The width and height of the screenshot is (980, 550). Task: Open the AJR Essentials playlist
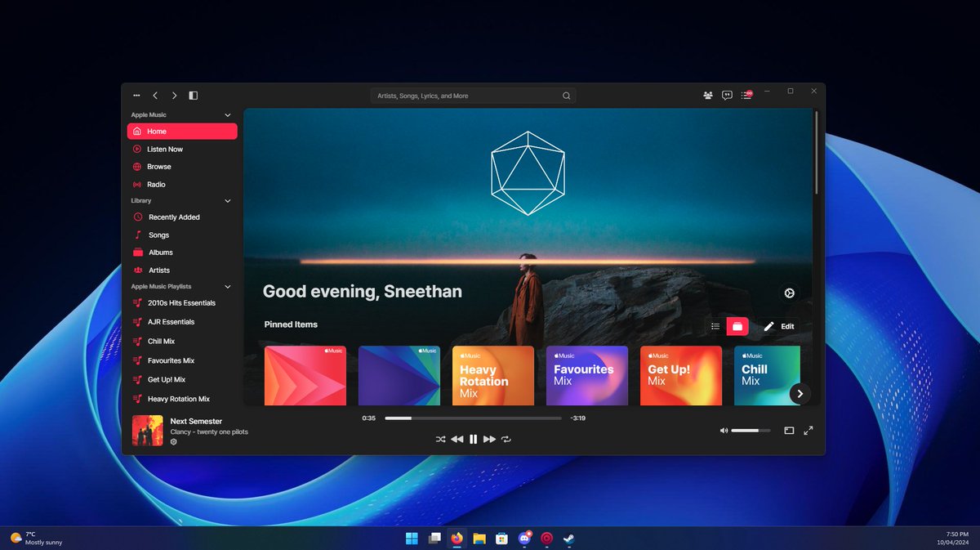click(x=182, y=322)
